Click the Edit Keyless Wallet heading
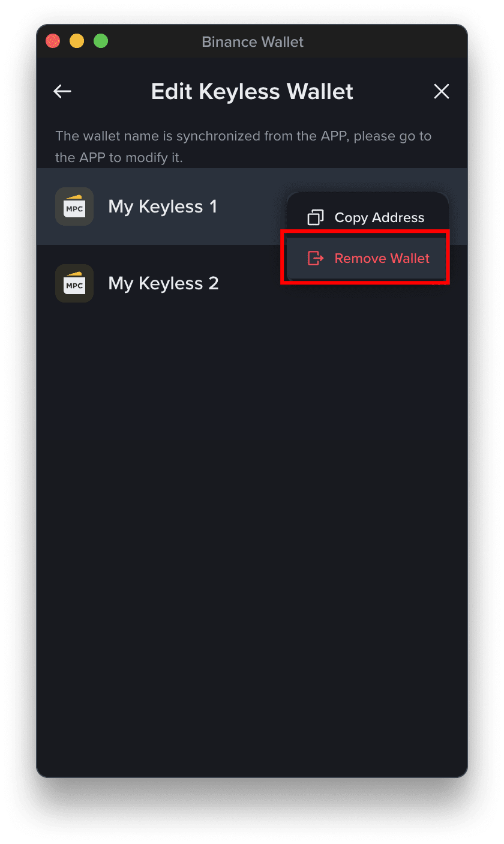The width and height of the screenshot is (504, 844). click(252, 91)
